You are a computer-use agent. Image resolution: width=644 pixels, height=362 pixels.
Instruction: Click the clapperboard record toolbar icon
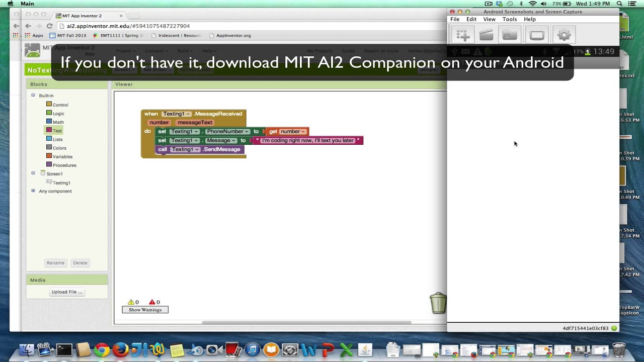point(487,35)
